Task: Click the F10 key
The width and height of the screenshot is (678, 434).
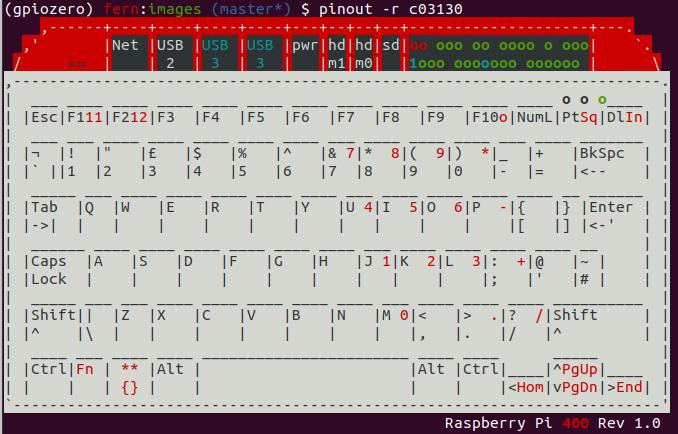Action: tap(489, 118)
